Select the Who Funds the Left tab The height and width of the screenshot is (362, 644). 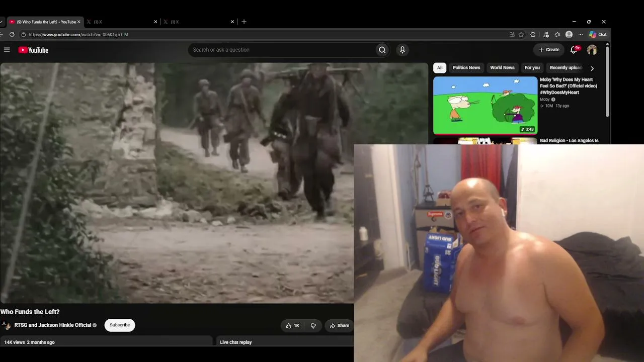point(45,22)
